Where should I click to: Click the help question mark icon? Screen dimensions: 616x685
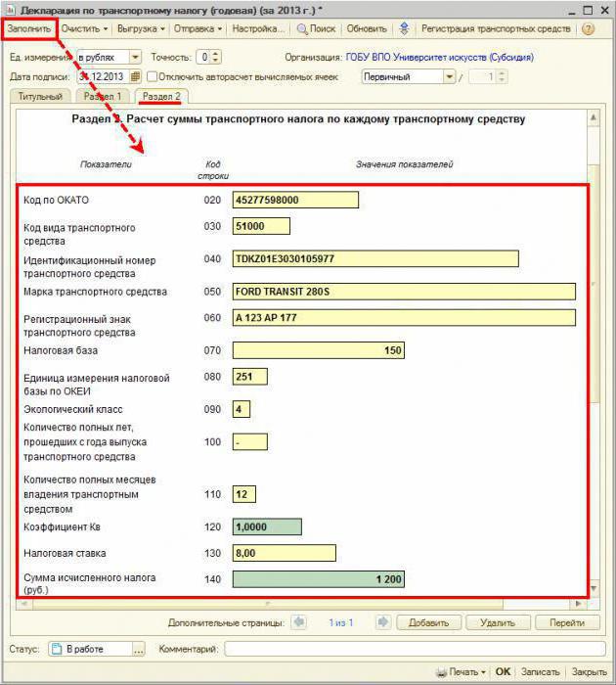click(588, 29)
